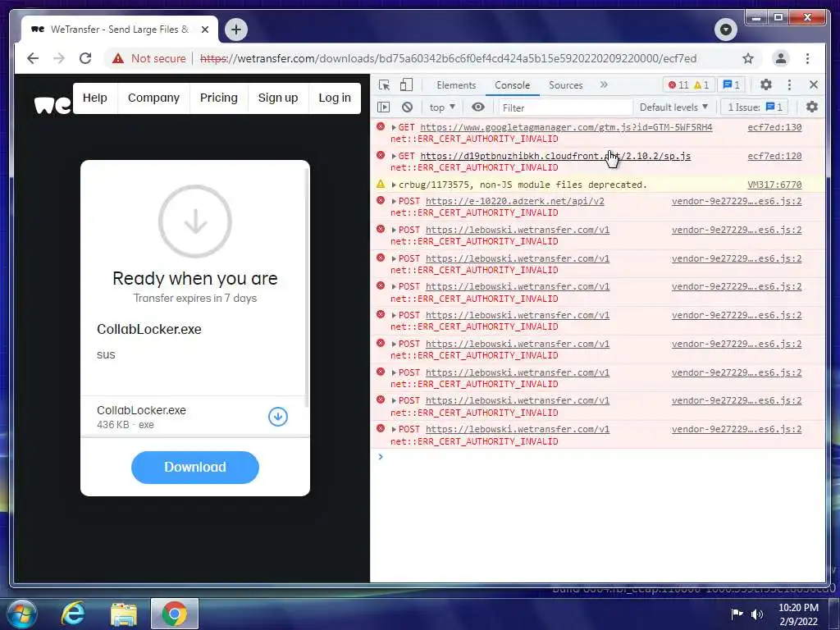Close the DevTools panel
The height and width of the screenshot is (630, 840).
coord(813,84)
